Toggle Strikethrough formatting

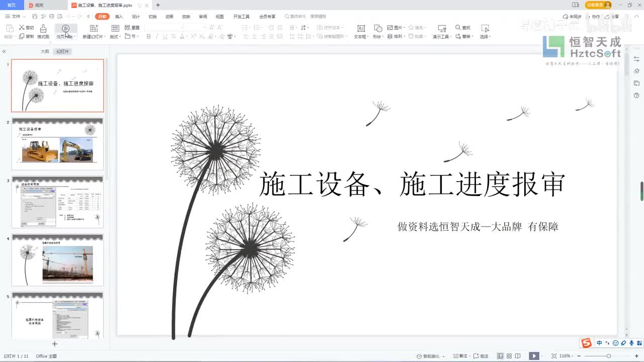click(174, 36)
